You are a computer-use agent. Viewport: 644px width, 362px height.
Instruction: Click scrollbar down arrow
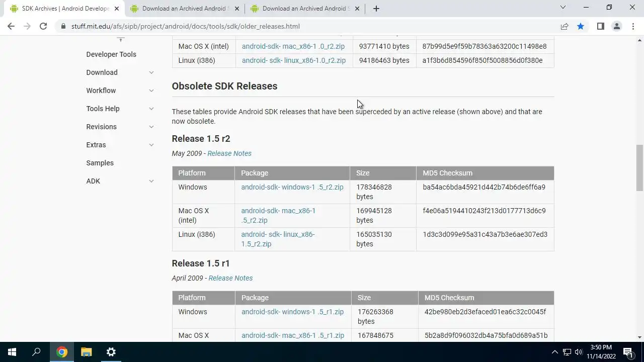639,338
